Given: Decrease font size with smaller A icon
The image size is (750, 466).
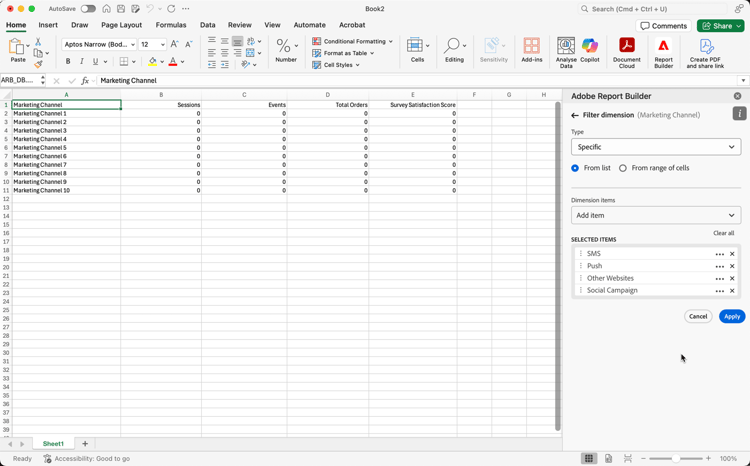Looking at the screenshot, I should pyautogui.click(x=188, y=44).
